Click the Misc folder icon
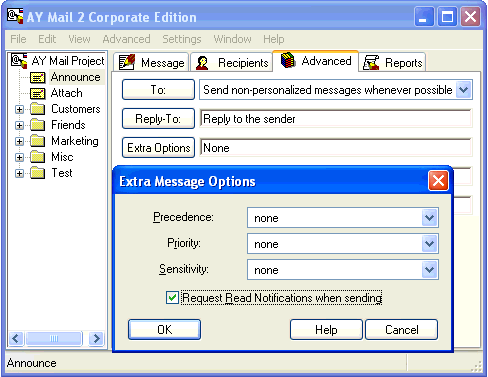The image size is (488, 377). click(x=38, y=157)
